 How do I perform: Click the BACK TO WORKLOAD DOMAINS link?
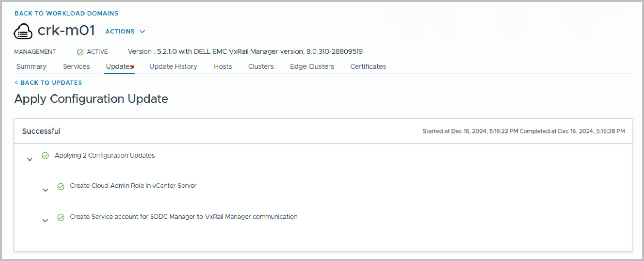coord(66,13)
